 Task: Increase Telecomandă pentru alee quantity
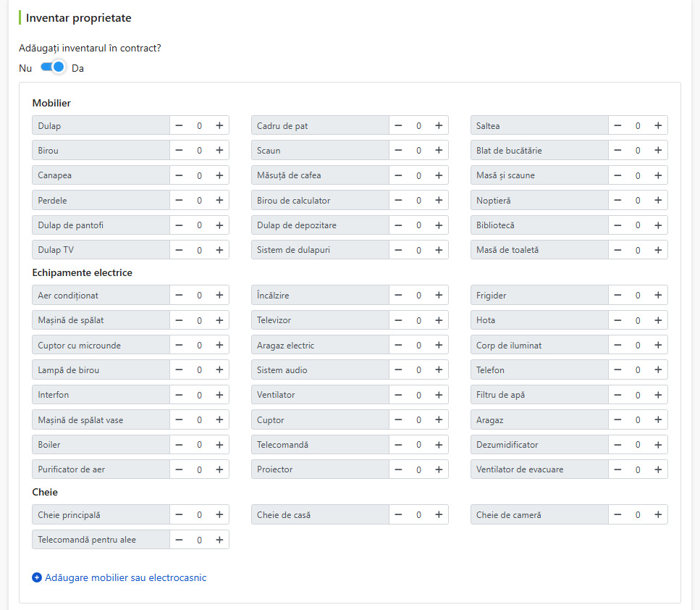click(219, 540)
